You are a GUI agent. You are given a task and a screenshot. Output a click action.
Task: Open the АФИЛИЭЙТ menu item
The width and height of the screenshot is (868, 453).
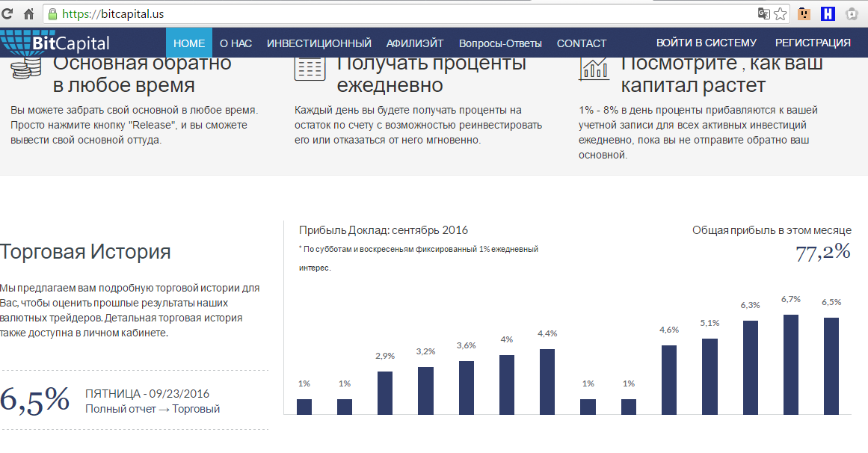[415, 43]
